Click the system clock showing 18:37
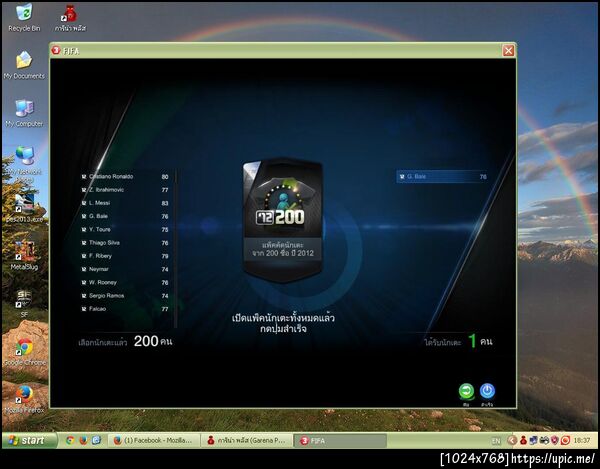Viewport: 600px width, 469px height. (x=582, y=441)
